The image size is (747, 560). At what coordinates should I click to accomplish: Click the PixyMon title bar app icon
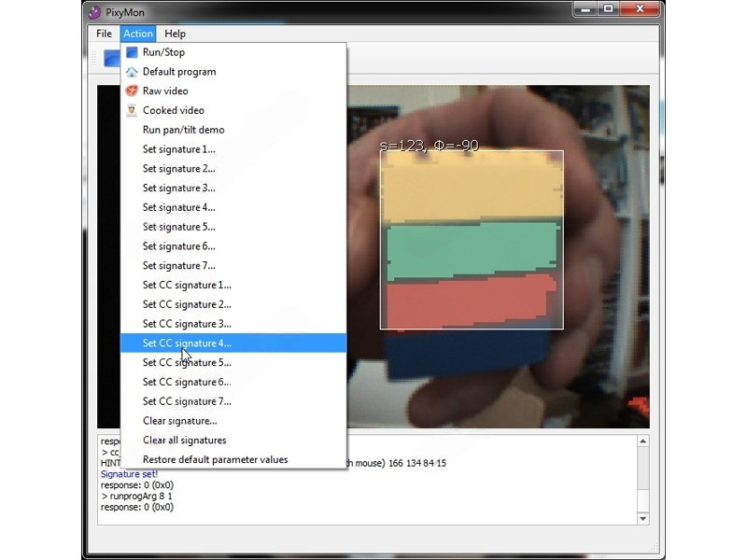[94, 12]
